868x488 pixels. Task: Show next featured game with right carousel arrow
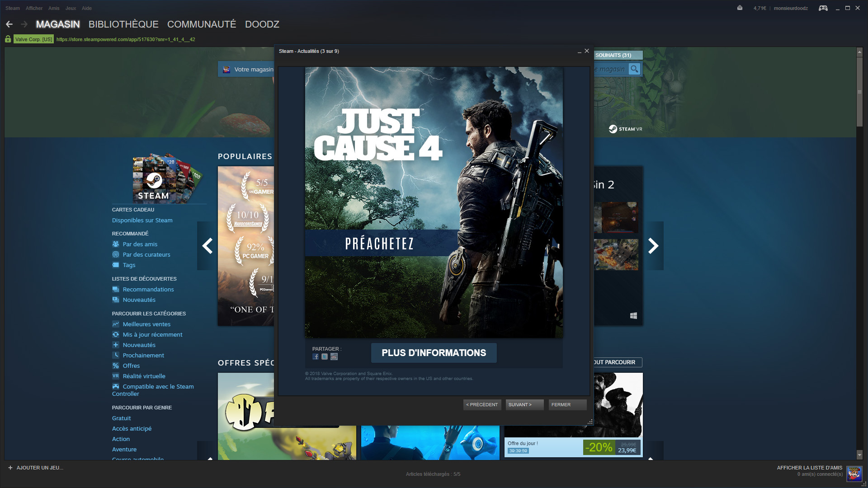pos(653,246)
